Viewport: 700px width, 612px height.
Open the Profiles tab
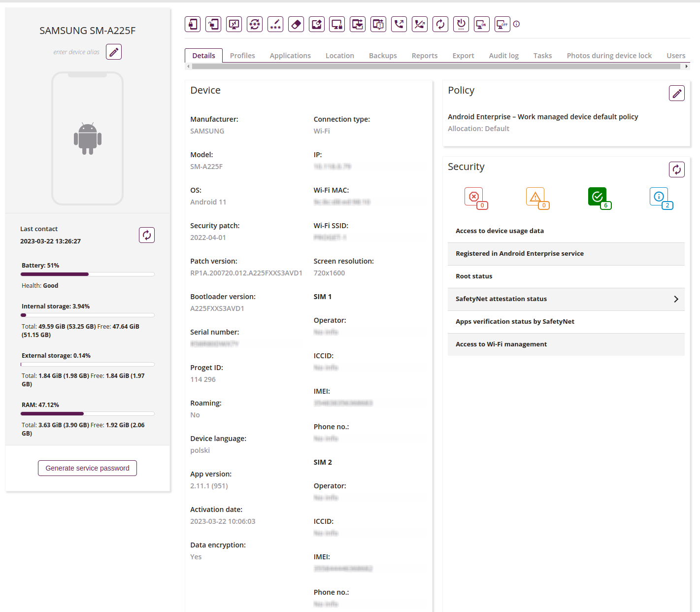[242, 56]
